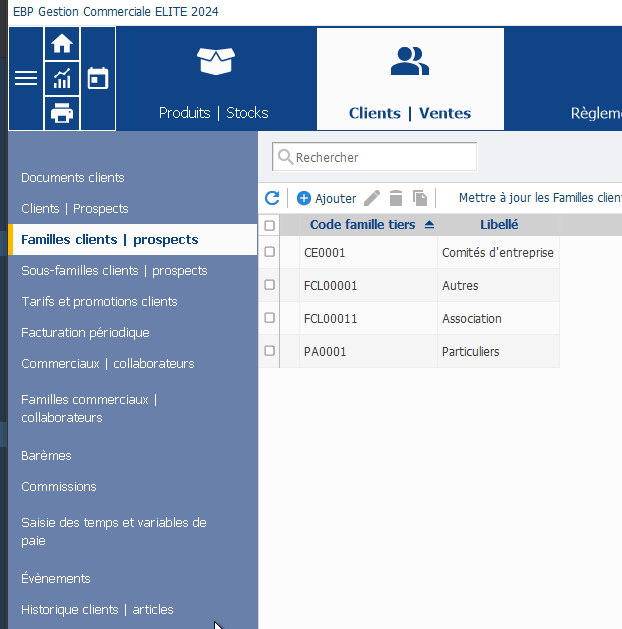Go to the Home dashboard icon
The width and height of the screenshot is (622, 629).
point(62,43)
